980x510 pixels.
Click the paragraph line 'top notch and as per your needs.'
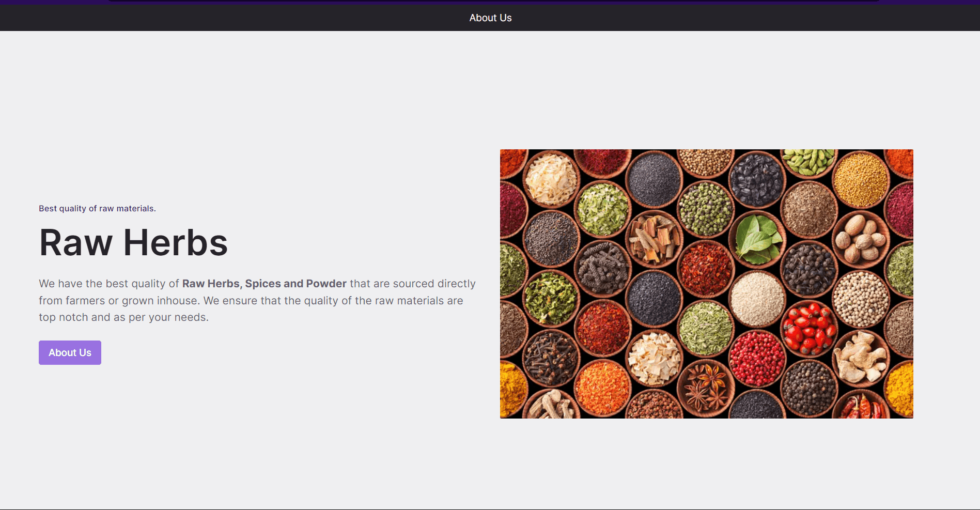click(x=123, y=317)
